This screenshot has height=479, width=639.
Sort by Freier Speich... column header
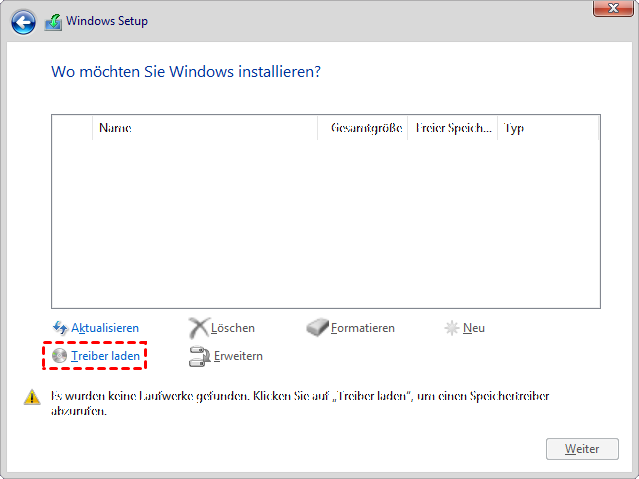453,128
